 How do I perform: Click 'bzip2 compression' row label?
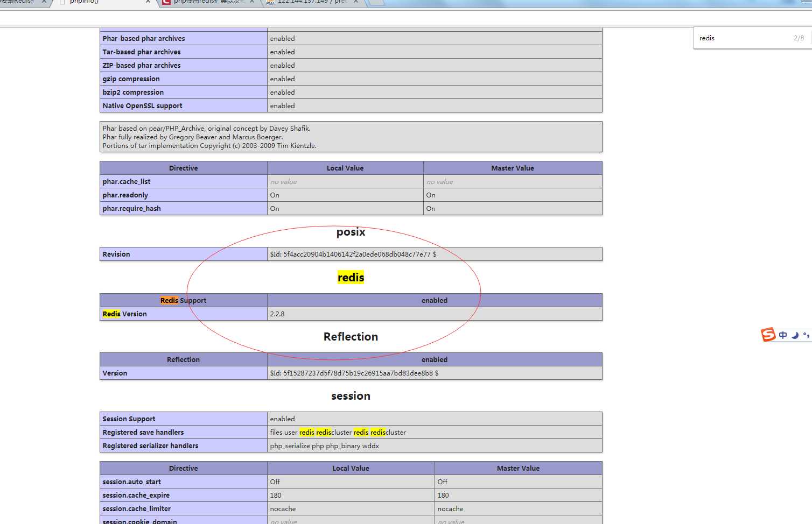pos(133,92)
